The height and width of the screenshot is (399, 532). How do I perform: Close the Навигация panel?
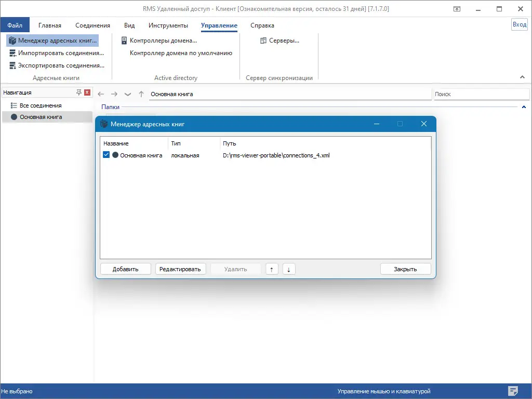[x=87, y=92]
